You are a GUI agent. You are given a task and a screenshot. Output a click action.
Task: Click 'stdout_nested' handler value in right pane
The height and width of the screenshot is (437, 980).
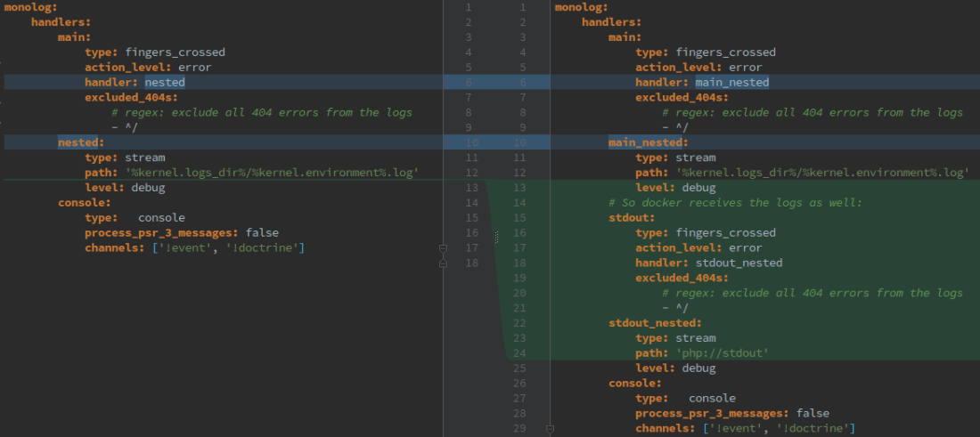739,263
